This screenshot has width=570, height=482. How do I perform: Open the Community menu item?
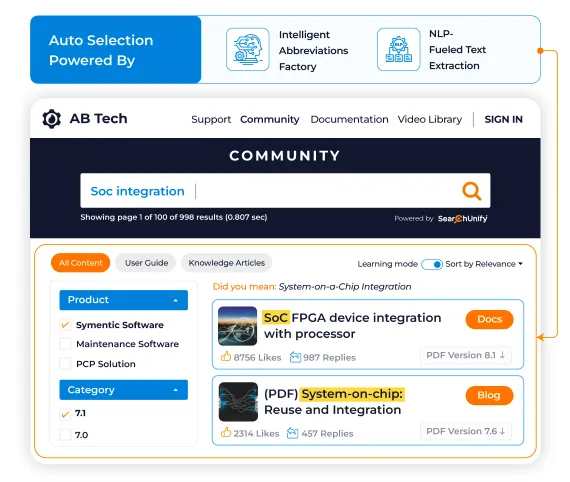tap(269, 119)
